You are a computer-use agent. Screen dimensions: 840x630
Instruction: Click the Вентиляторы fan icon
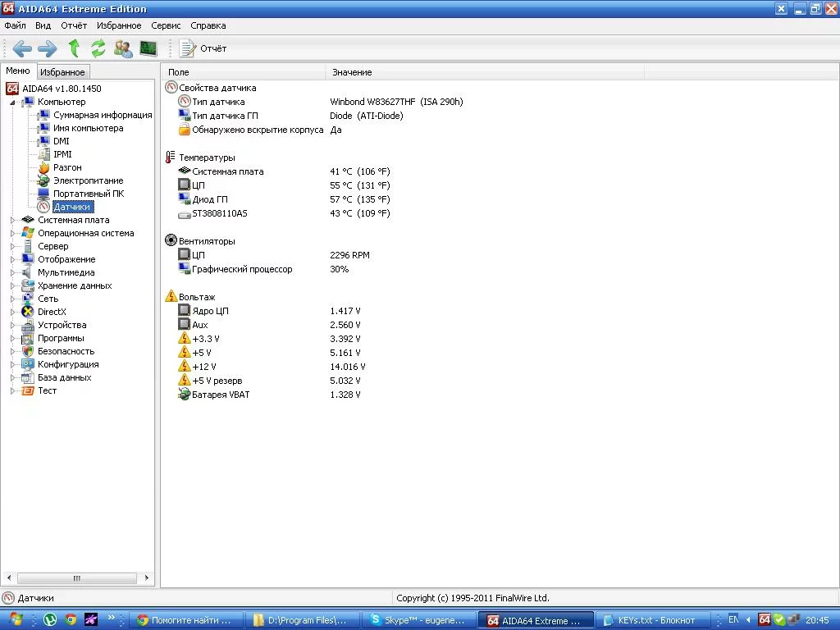point(171,240)
